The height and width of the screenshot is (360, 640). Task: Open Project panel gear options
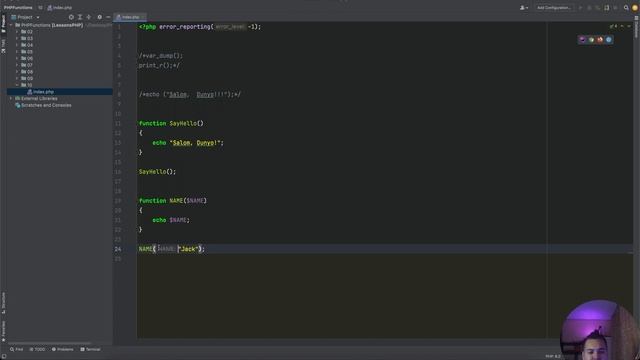(x=100, y=17)
